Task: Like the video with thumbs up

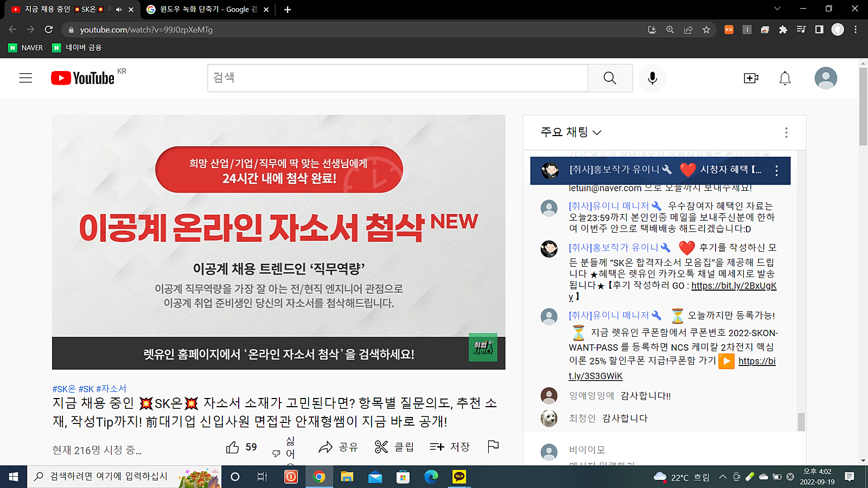Action: pos(233,447)
